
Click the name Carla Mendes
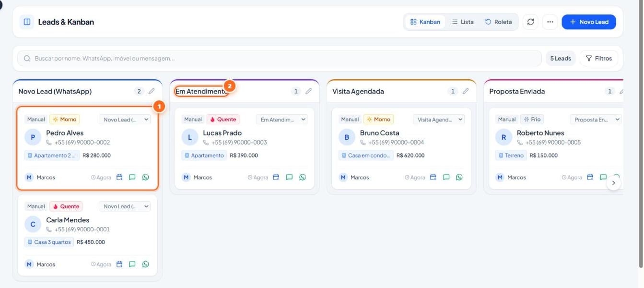click(x=68, y=220)
